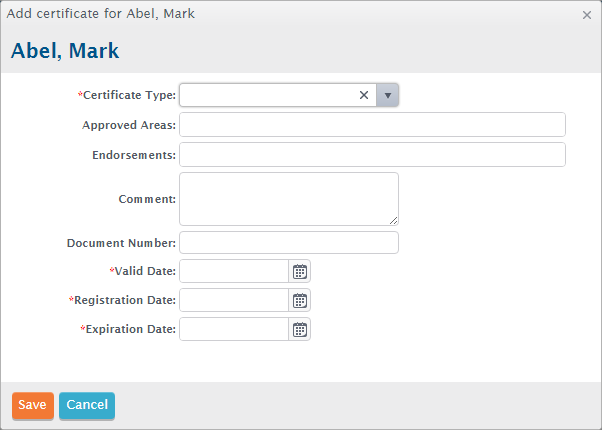Click the Comment box resize handle
This screenshot has height=430, width=602.
tap(394, 220)
